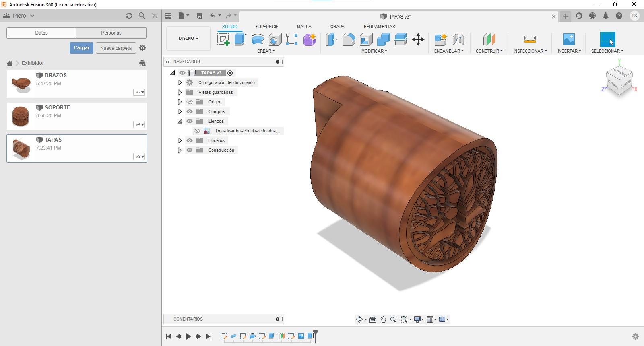Show the Origen folder
This screenshot has height=346, width=644.
(x=190, y=102)
